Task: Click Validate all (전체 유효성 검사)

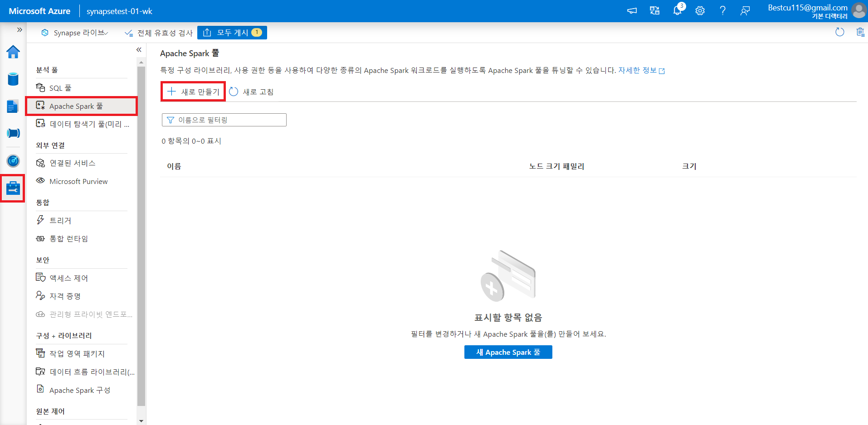Action: (159, 33)
